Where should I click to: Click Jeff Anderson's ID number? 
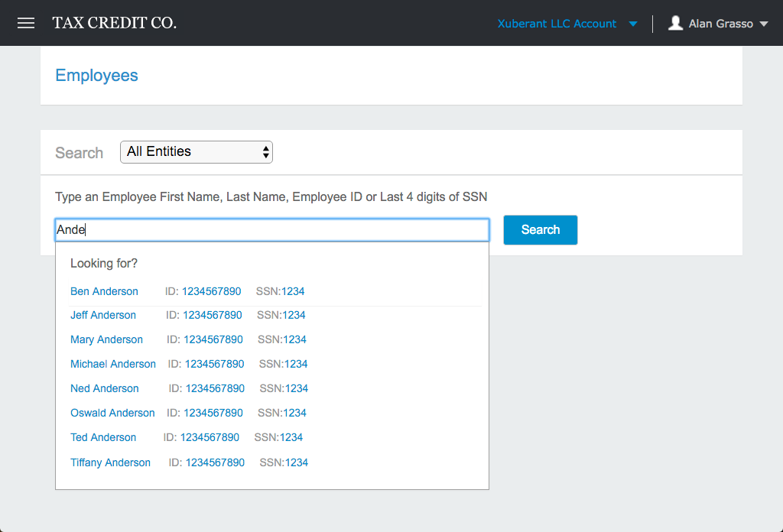pos(213,316)
